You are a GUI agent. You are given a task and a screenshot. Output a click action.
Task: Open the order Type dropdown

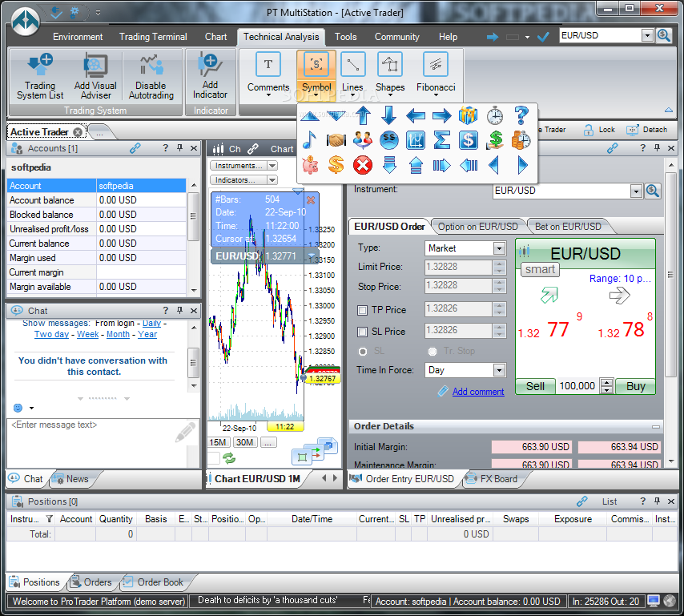(499, 248)
